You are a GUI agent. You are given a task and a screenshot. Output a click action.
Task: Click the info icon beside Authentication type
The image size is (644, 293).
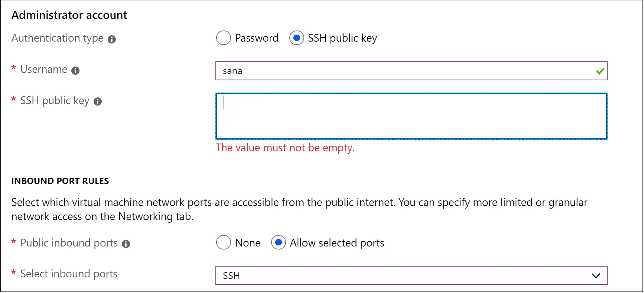point(112,39)
